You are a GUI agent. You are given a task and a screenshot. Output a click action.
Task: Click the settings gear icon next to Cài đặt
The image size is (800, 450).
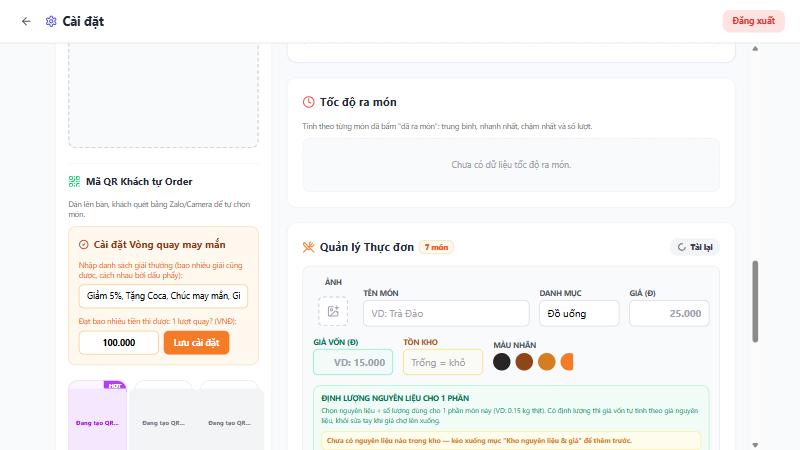click(51, 21)
